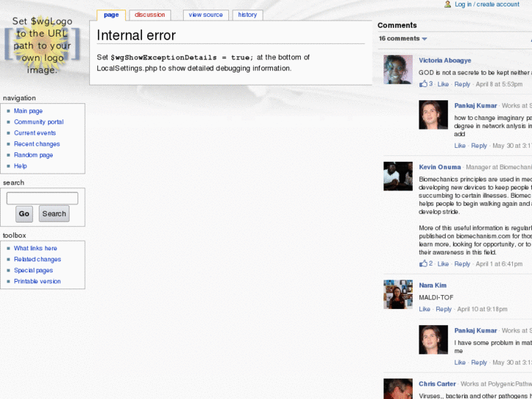The height and width of the screenshot is (399, 532).
Task: Reply to Pankaj Kumar's network analysis comment
Action: pyautogui.click(x=479, y=146)
